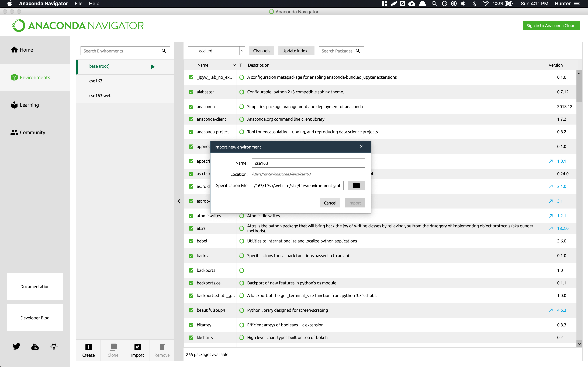Create a new environment with the Create icon

88,347
